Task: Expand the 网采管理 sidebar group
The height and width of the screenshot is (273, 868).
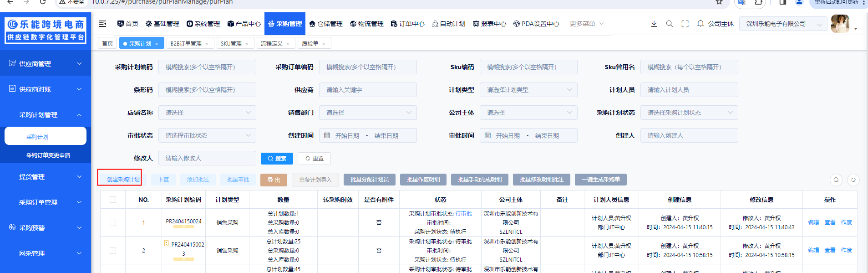Action: tap(46, 253)
